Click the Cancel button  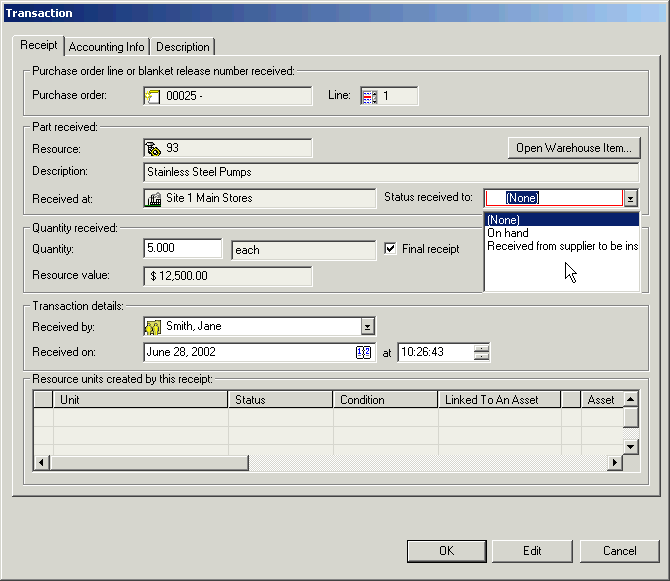(619, 551)
